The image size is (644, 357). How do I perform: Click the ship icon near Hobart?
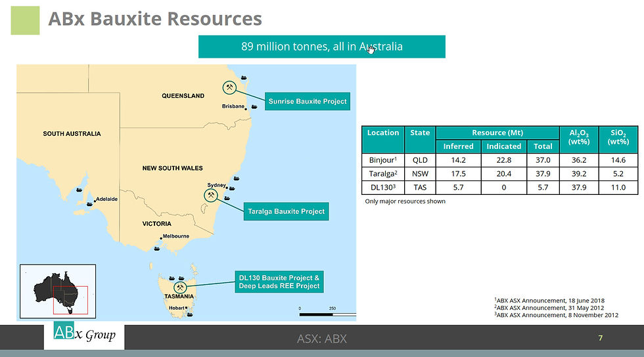click(190, 315)
